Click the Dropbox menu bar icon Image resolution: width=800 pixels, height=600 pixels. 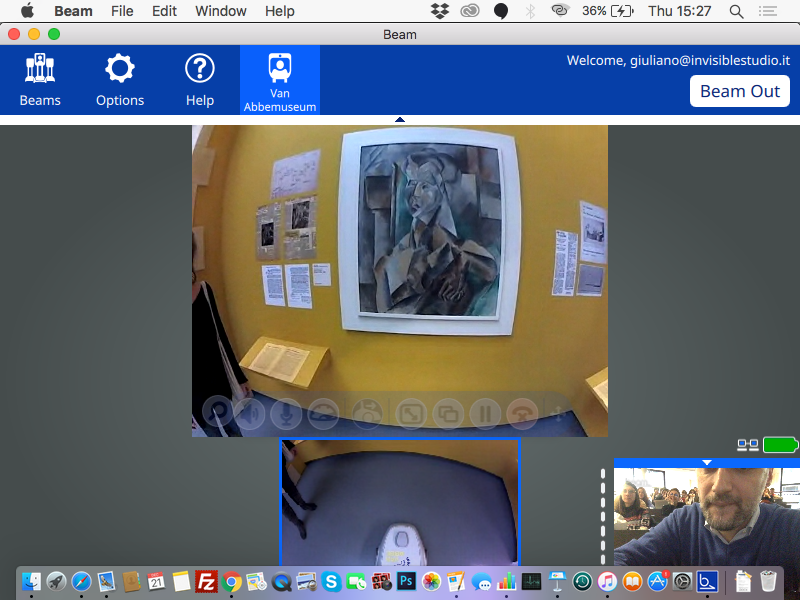point(440,11)
